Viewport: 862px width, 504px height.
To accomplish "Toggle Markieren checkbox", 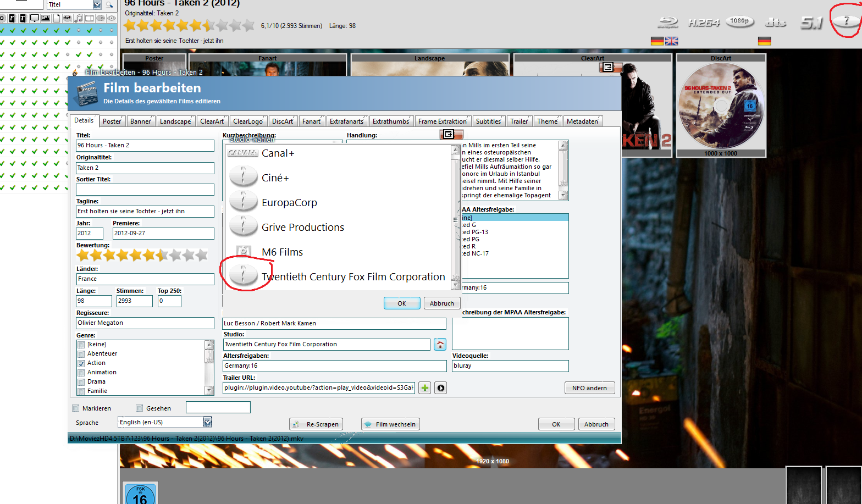I will (76, 408).
